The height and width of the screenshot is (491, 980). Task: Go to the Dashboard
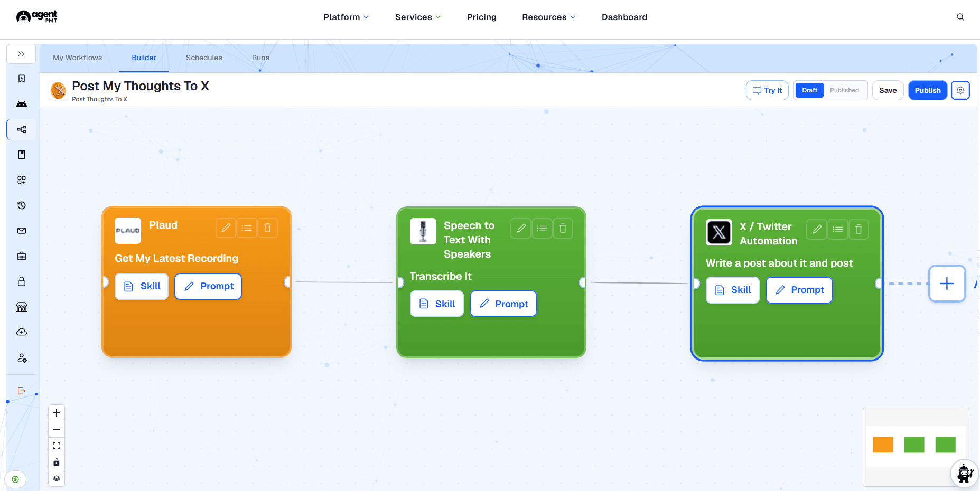click(624, 17)
